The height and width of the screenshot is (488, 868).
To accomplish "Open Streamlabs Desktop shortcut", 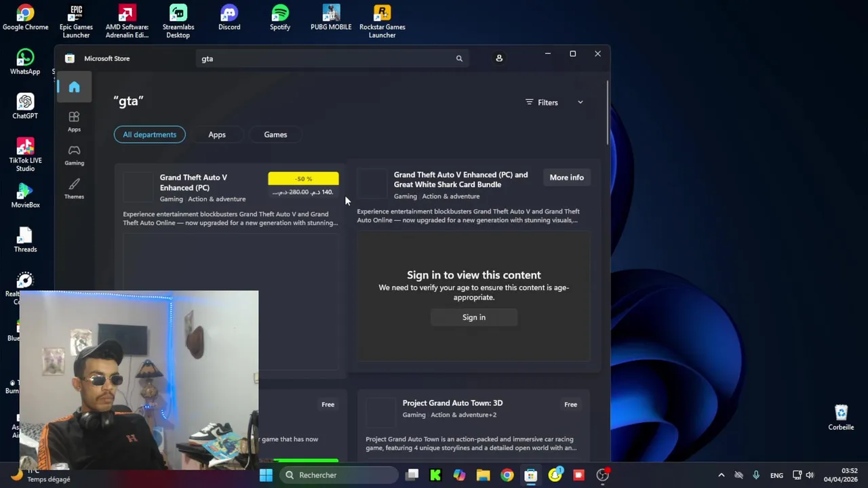I will tap(178, 22).
